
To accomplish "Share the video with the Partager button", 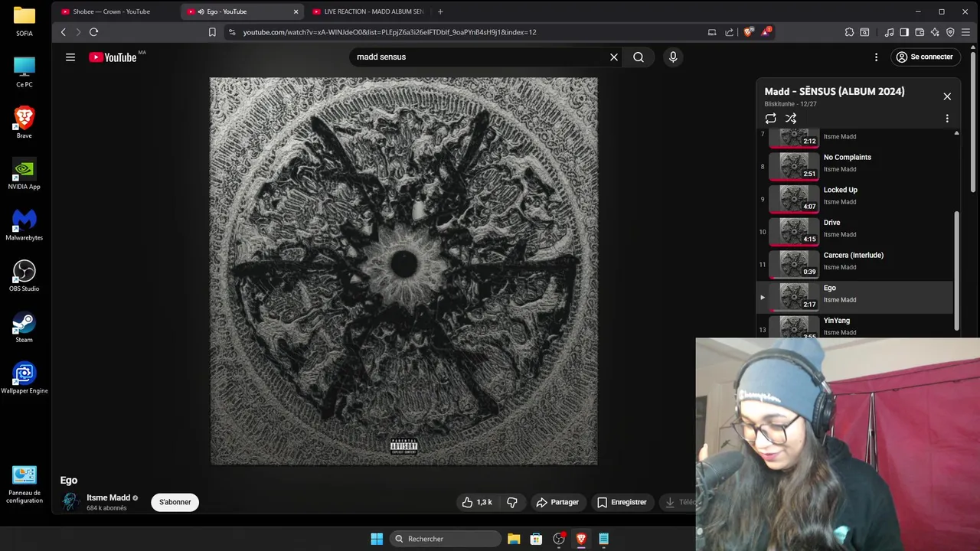I will click(557, 502).
